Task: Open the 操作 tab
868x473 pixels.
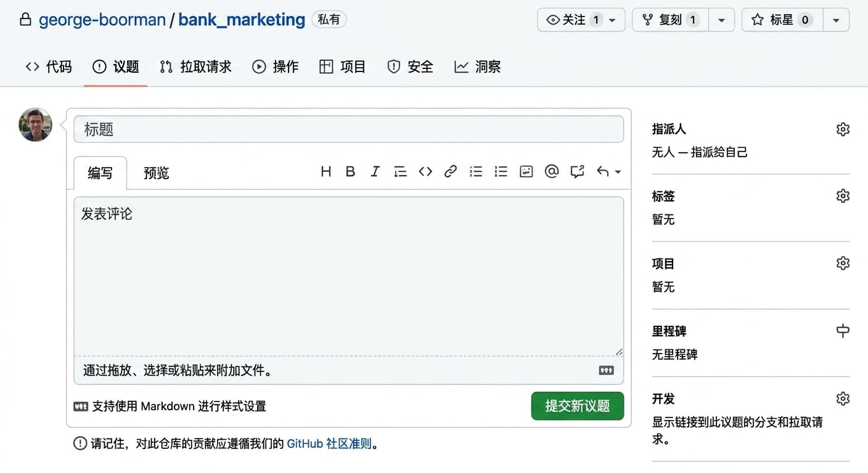Action: coord(276,67)
